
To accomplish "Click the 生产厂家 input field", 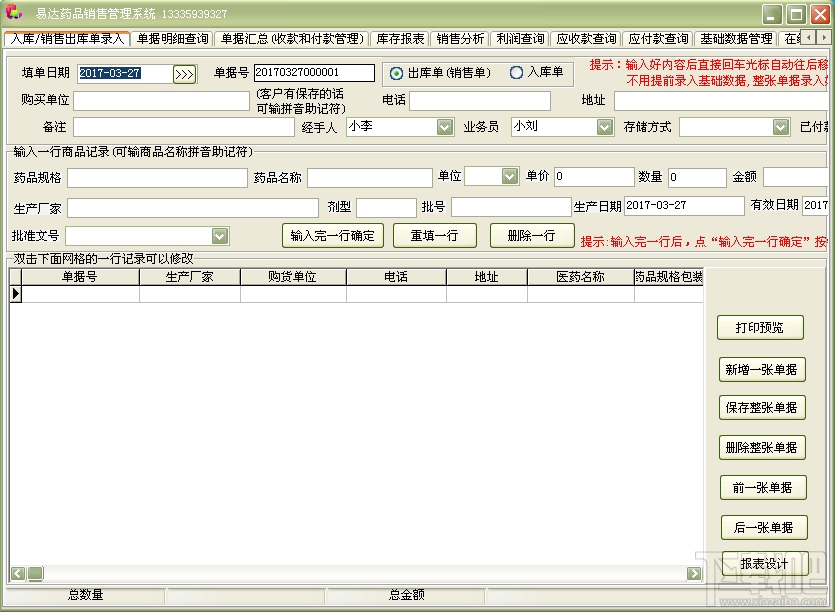I will [x=193, y=208].
